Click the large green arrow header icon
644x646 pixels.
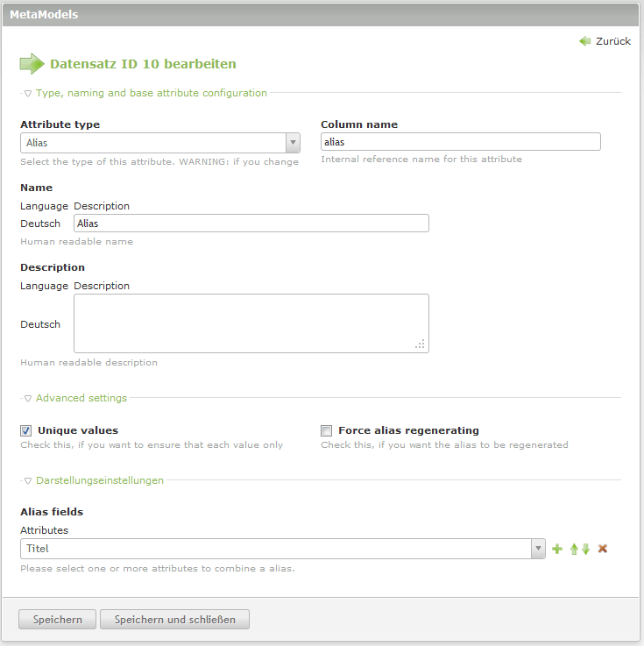32,64
